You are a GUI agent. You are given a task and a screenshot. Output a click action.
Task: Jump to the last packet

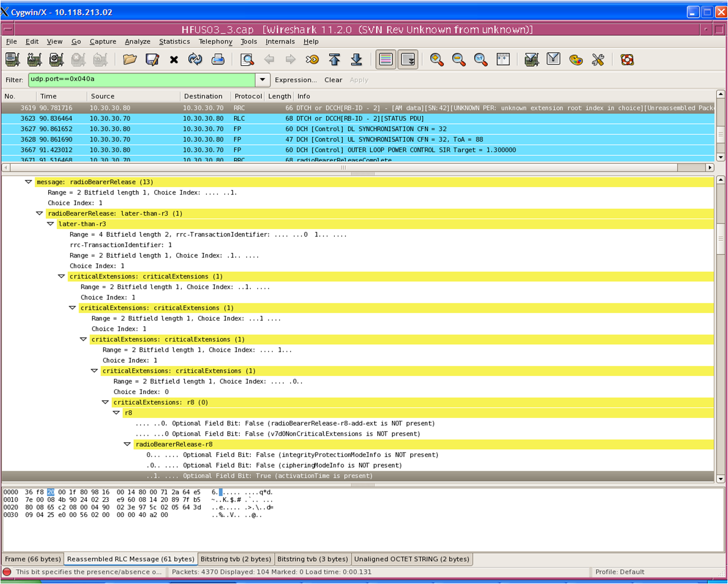356,60
